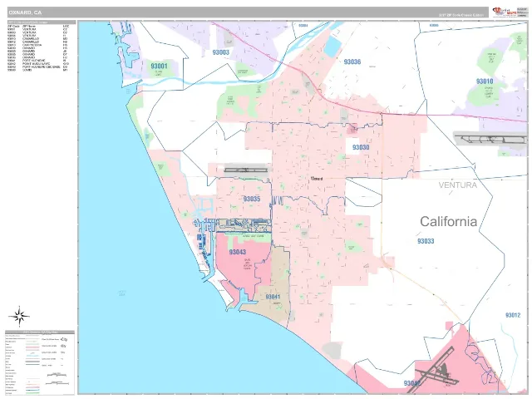The height and width of the screenshot is (399, 532).
Task: Select the 93036 ZIP code label
Action: pos(352,62)
